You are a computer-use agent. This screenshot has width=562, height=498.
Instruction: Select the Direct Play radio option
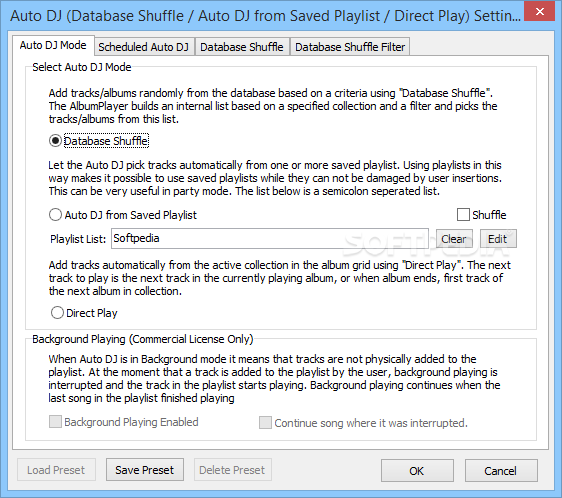[57, 313]
